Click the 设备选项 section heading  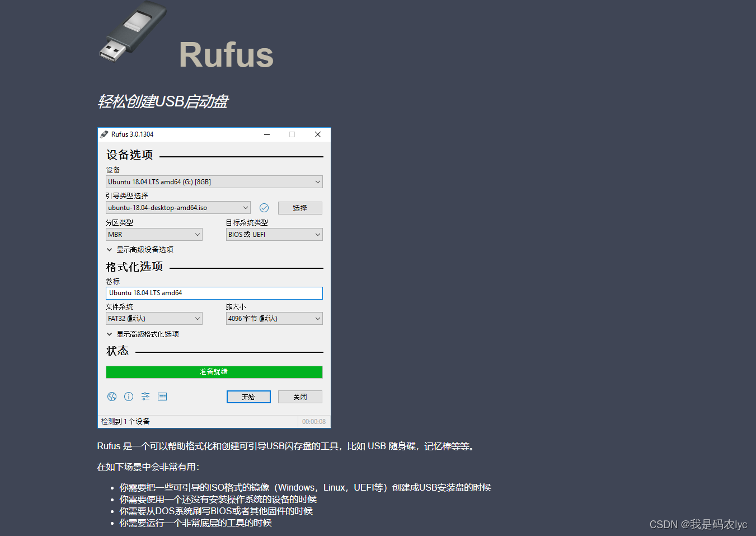(x=130, y=155)
